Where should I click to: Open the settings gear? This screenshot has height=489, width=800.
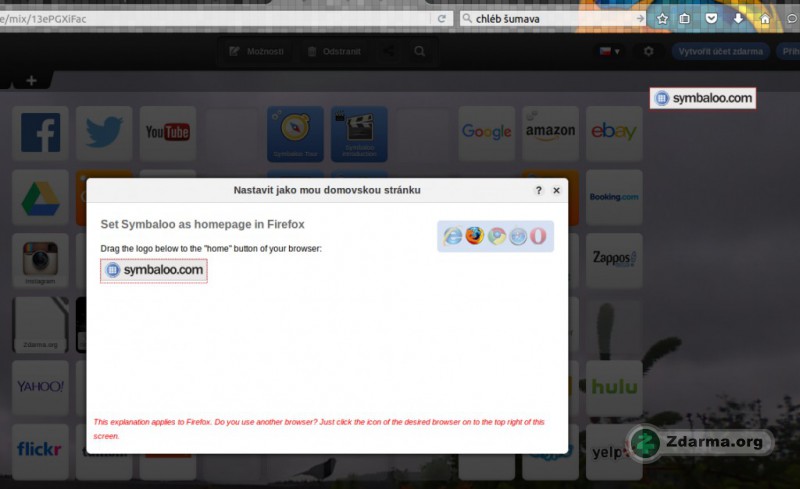pos(648,52)
